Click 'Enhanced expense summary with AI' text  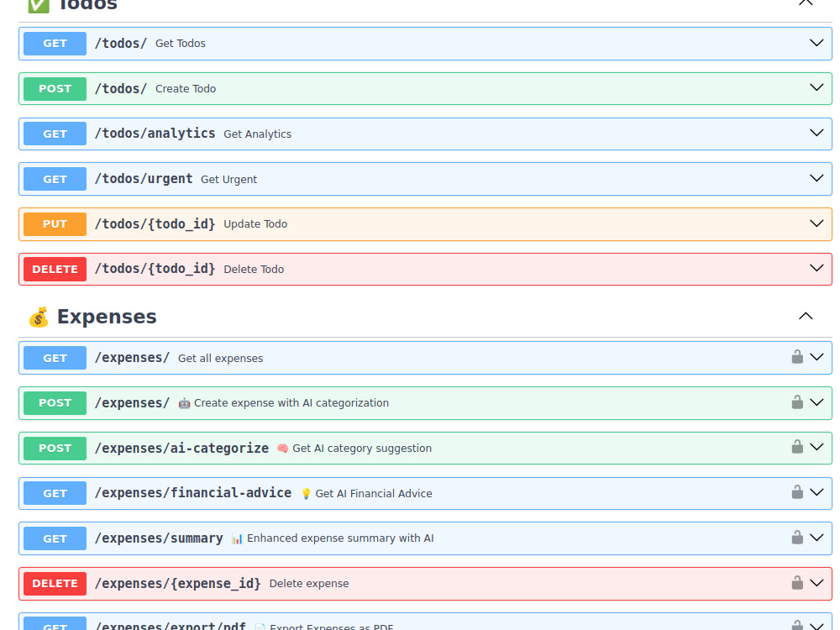[340, 538]
